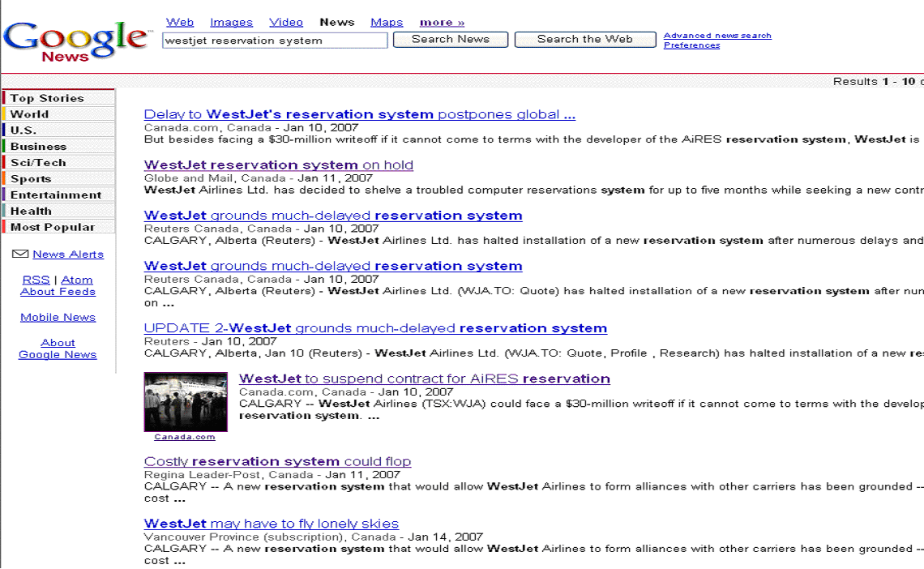Open the Web search tab link
Image resolution: width=924 pixels, height=569 pixels.
180,23
